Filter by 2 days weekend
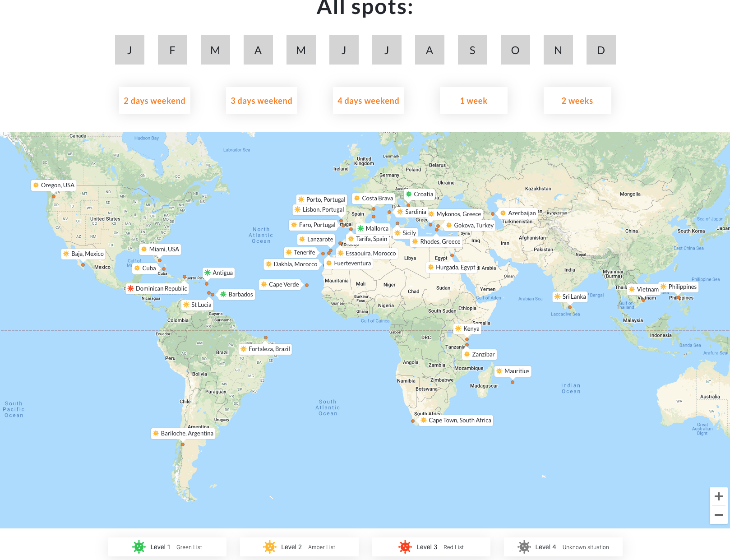The height and width of the screenshot is (560, 730). tap(155, 101)
